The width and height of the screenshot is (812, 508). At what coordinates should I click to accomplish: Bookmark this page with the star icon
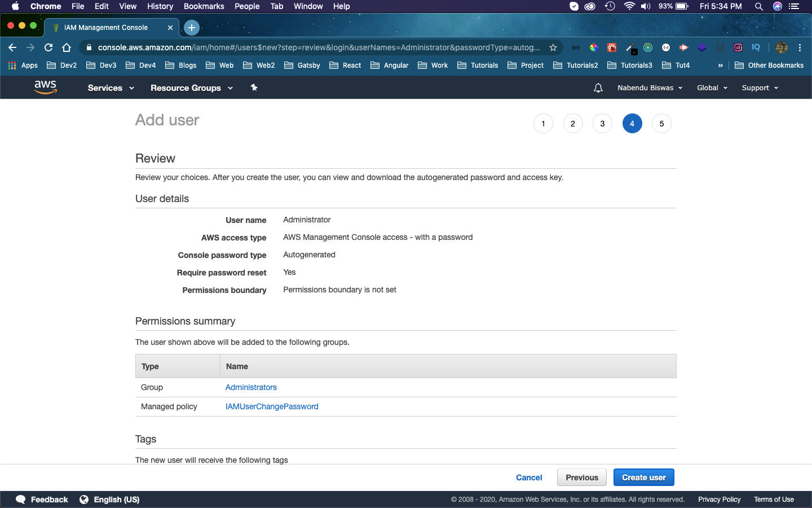click(553, 47)
